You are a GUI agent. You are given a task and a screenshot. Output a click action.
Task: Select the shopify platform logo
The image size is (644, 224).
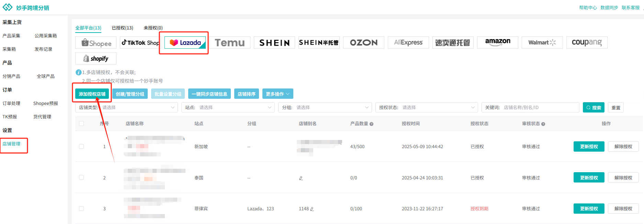click(x=96, y=58)
